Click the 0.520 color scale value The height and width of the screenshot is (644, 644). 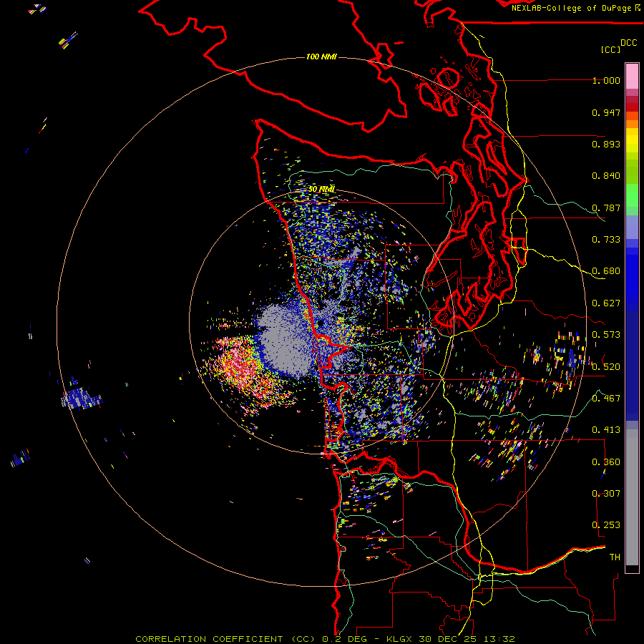pyautogui.click(x=606, y=367)
